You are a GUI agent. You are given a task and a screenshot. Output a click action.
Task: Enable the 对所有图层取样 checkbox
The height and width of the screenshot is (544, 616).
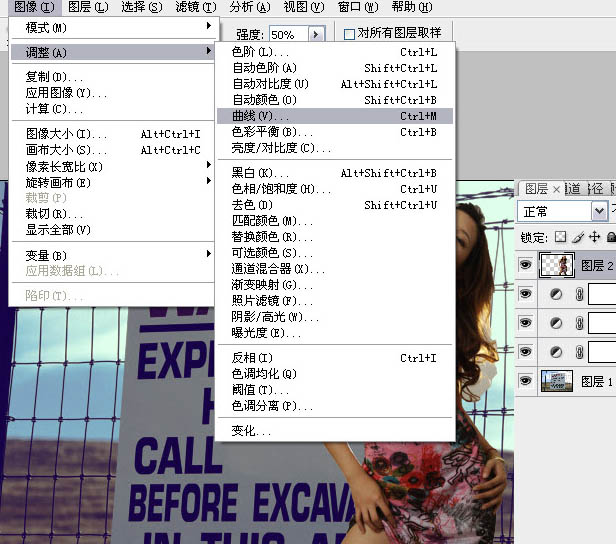349,34
